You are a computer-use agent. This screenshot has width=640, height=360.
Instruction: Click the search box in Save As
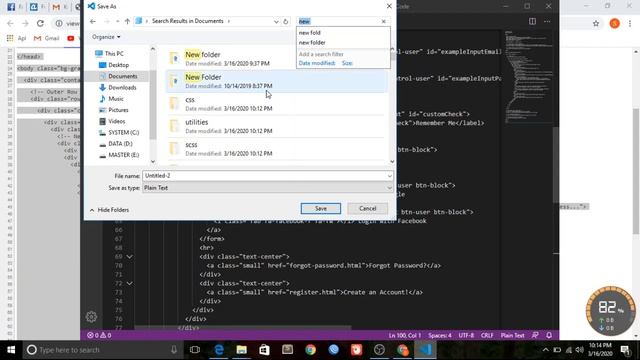(339, 21)
